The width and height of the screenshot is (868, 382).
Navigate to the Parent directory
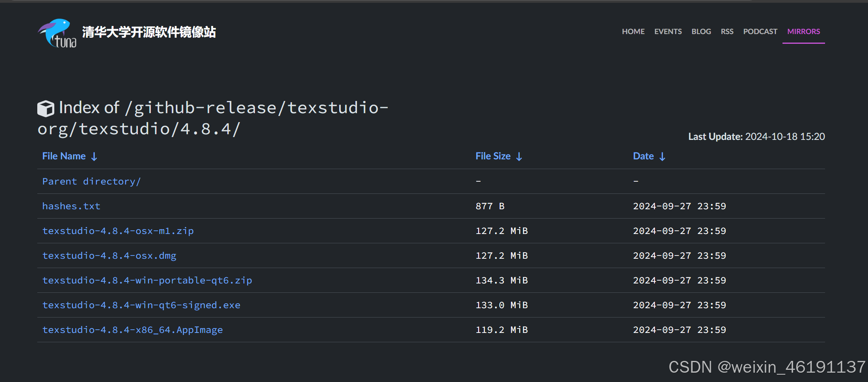(91, 181)
